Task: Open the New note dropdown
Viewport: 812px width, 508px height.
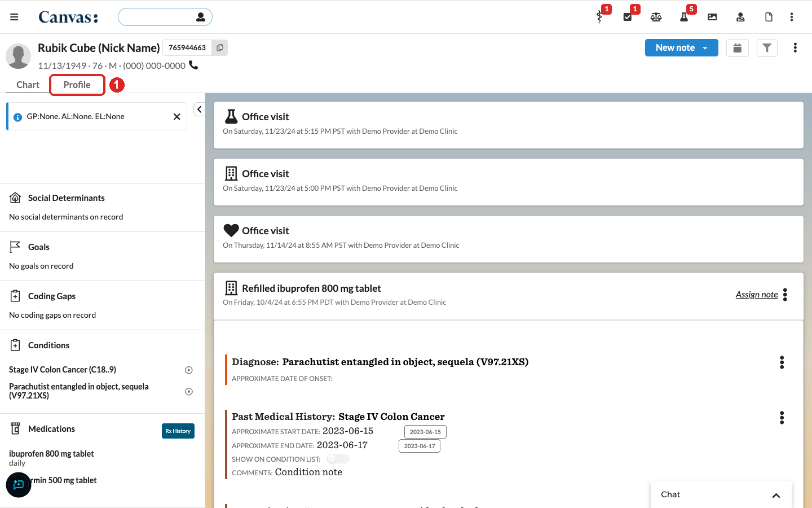Action: (682, 48)
